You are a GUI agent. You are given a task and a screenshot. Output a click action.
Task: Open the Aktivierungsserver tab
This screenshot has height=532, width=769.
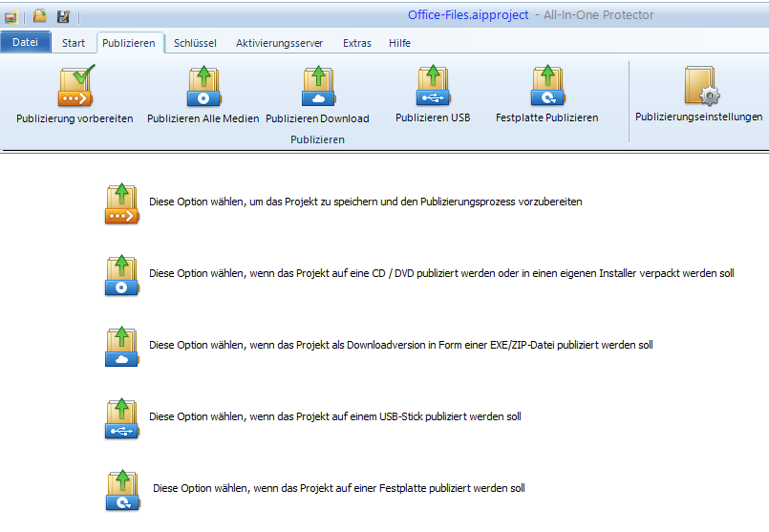[x=279, y=43]
